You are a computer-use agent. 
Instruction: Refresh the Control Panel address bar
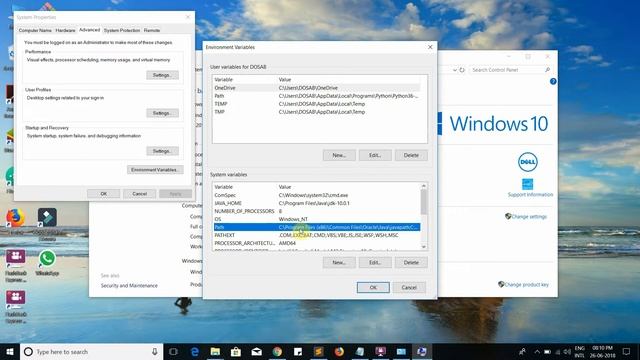point(462,70)
